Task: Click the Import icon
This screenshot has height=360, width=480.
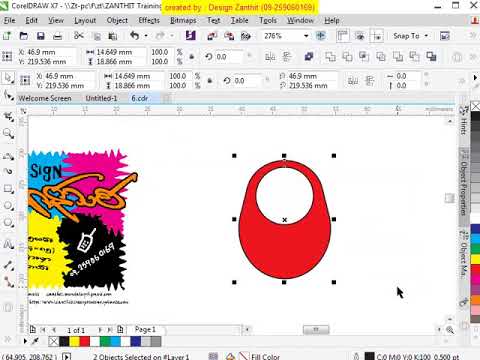Action: coord(212,36)
